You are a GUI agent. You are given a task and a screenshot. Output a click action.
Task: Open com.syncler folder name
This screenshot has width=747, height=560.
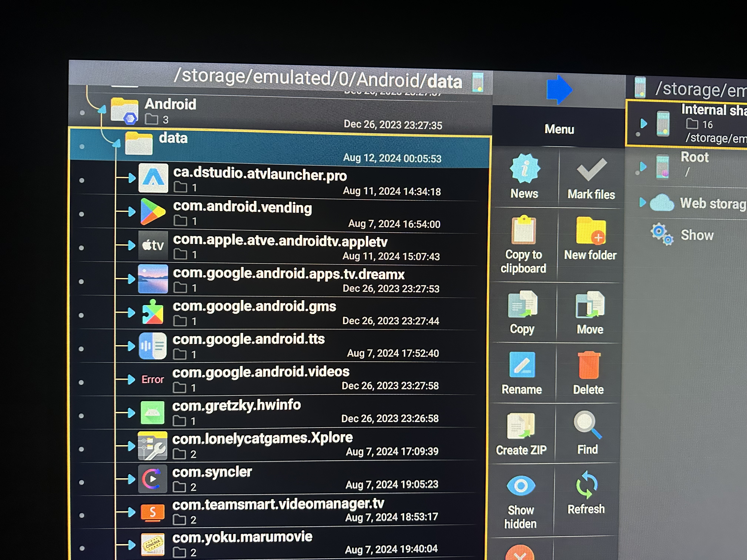(212, 472)
